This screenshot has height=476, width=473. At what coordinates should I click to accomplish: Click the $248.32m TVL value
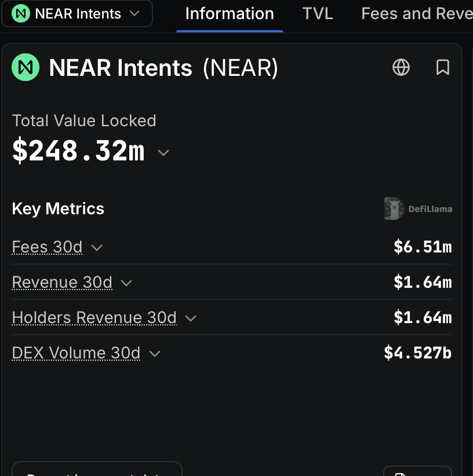click(x=78, y=150)
